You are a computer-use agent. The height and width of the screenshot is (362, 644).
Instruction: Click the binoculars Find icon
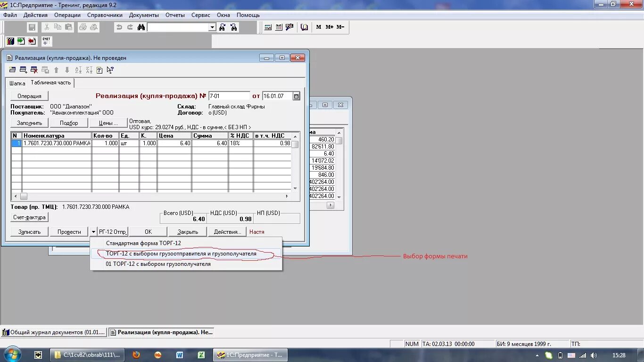(141, 27)
